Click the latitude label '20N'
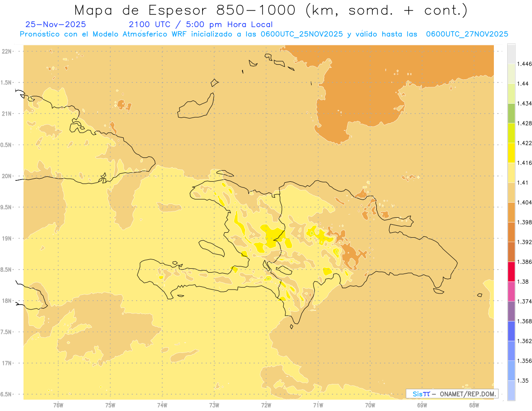This screenshot has height=411, width=532. pyautogui.click(x=8, y=176)
